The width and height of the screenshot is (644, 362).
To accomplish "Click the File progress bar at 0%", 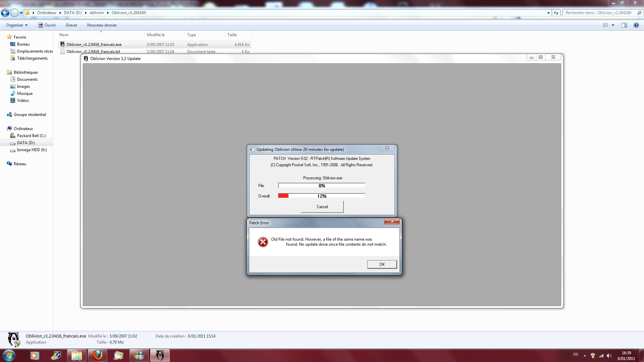I will tap(321, 185).
